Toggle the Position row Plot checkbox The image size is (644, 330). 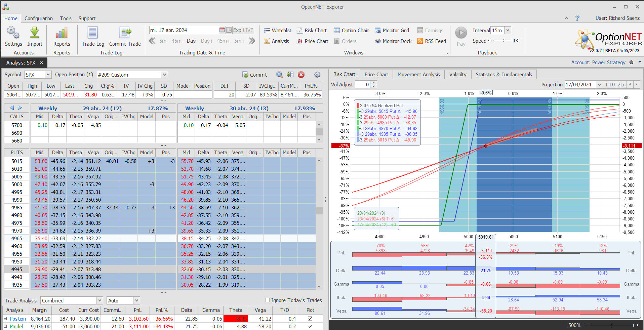pyautogui.click(x=310, y=319)
